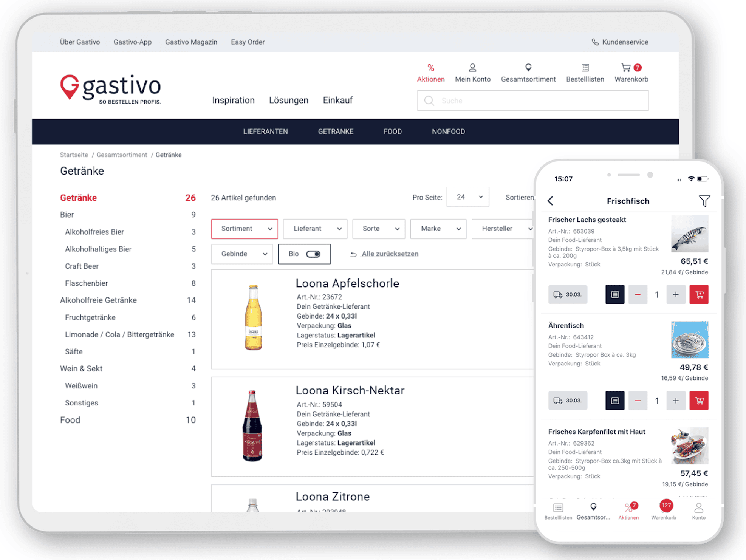Open the Lösungen main menu item

click(288, 100)
